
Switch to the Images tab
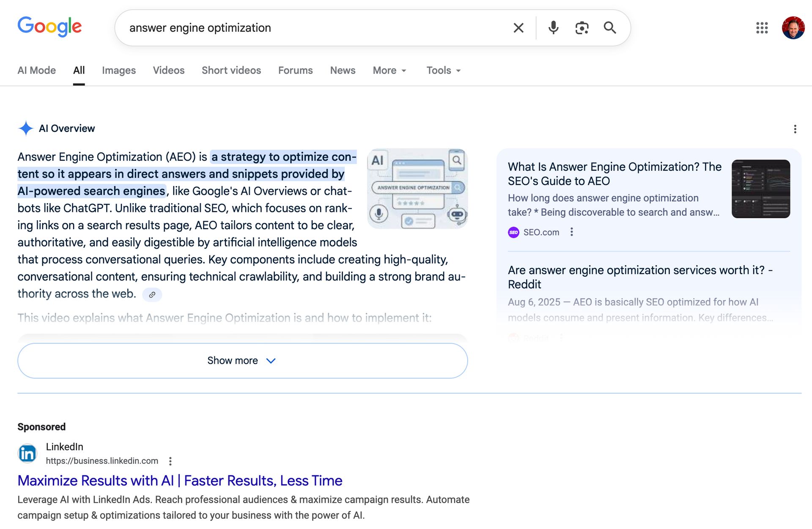[118, 71]
